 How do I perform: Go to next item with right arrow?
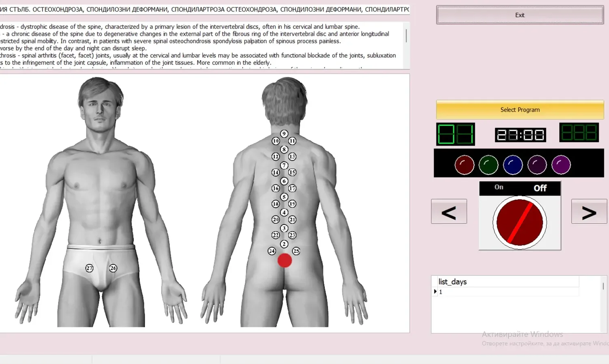coord(589,211)
